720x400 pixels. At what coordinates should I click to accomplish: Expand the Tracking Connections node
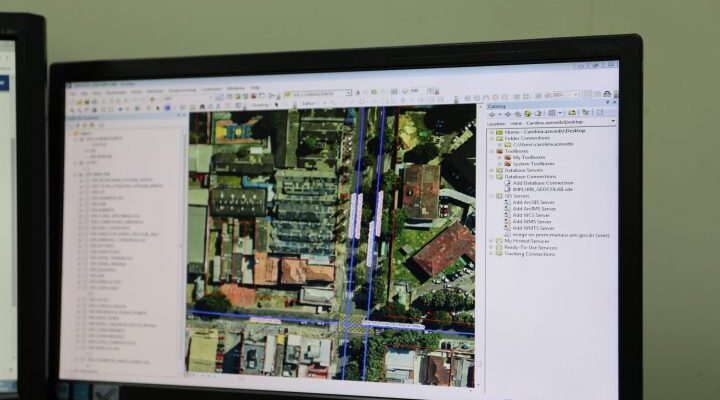tap(490, 254)
